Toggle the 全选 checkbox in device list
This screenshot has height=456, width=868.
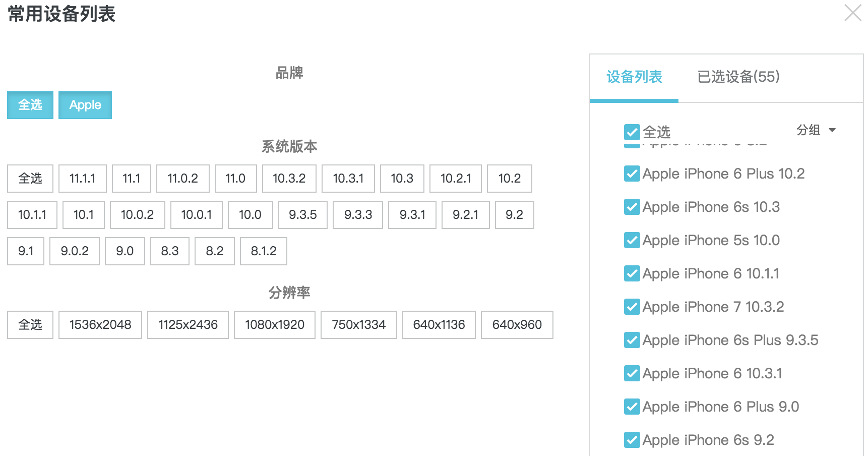pos(632,132)
